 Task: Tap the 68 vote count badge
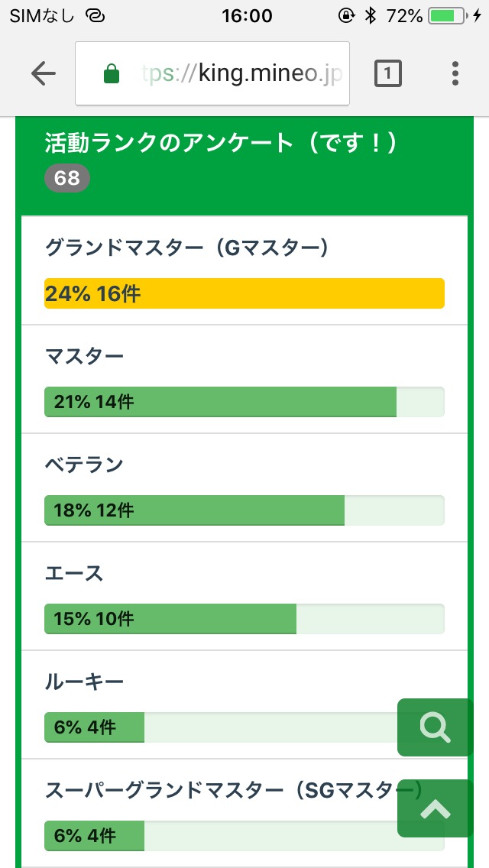(67, 179)
